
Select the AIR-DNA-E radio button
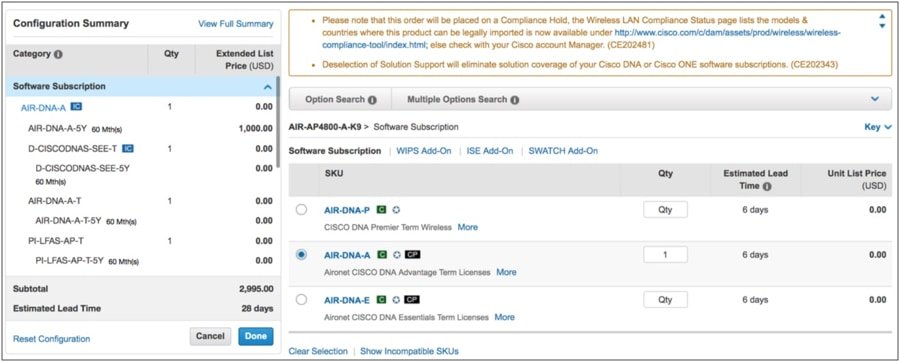301,299
